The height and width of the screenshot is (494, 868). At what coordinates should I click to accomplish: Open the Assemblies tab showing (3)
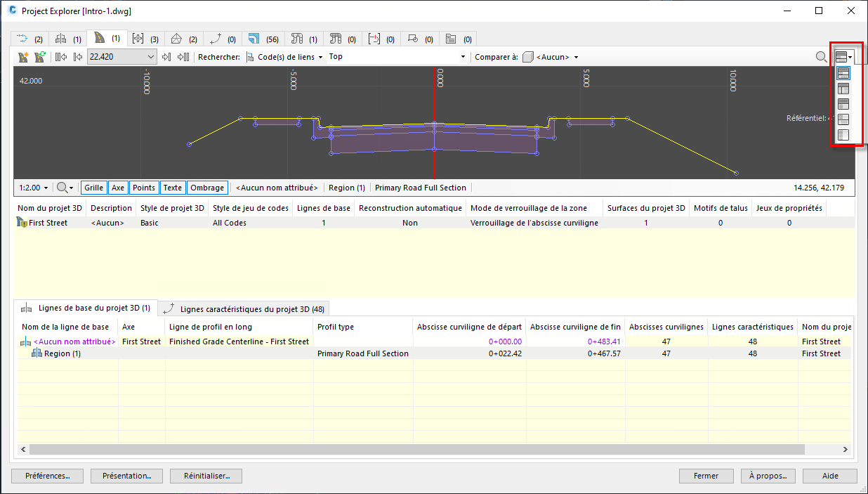tap(146, 39)
